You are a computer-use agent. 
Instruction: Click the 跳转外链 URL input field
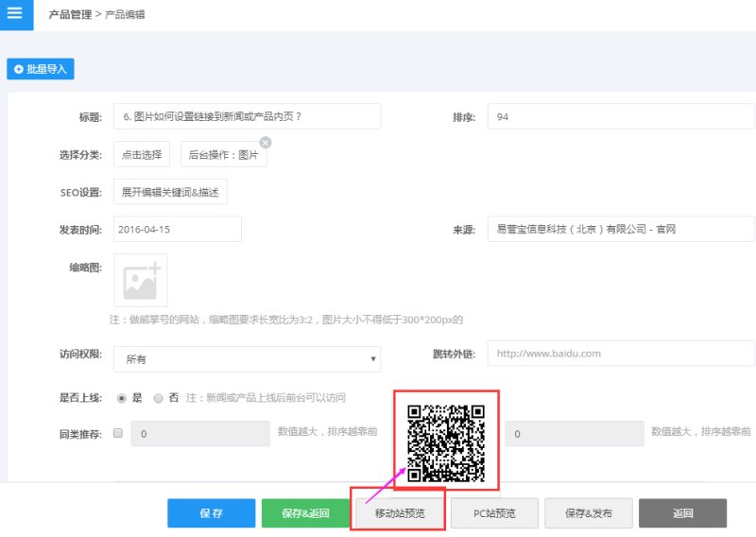621,354
